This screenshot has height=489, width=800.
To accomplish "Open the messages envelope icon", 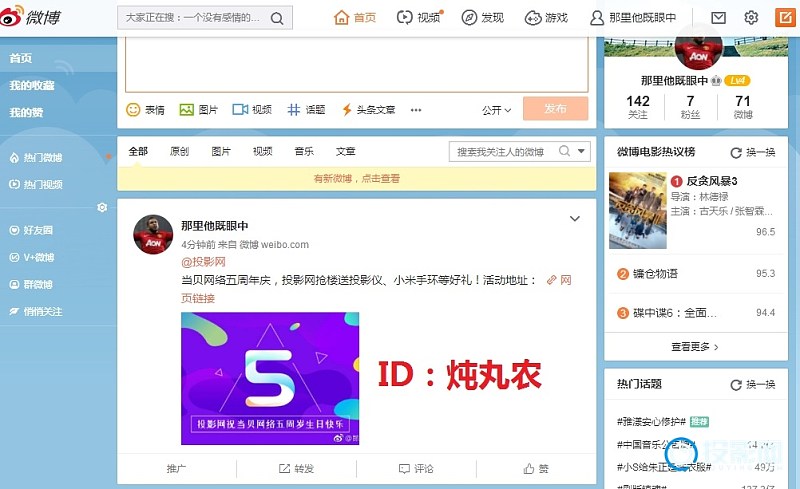I will click(x=718, y=18).
